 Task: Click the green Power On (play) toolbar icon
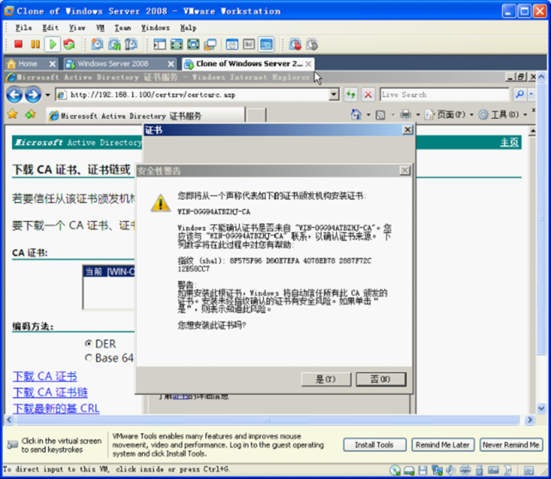[x=53, y=44]
